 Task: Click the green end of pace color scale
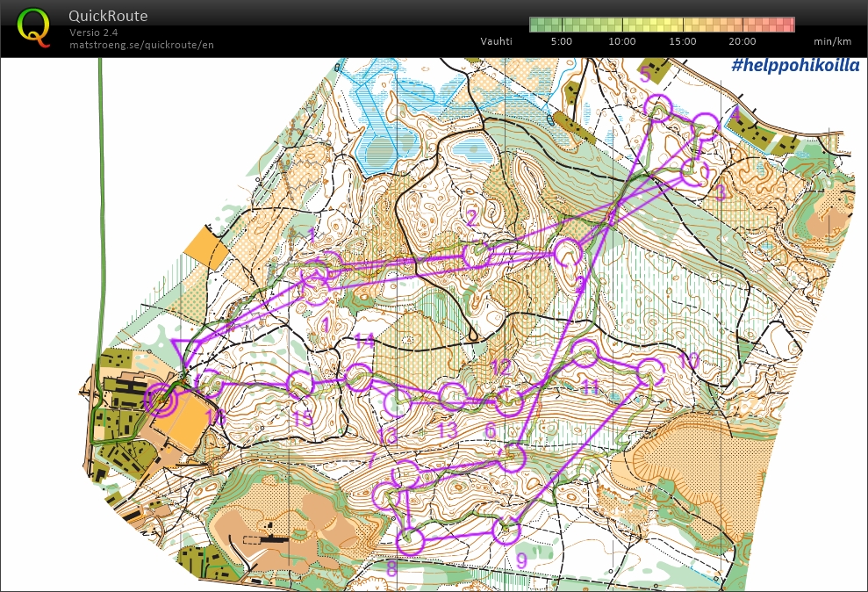pyautogui.click(x=538, y=25)
